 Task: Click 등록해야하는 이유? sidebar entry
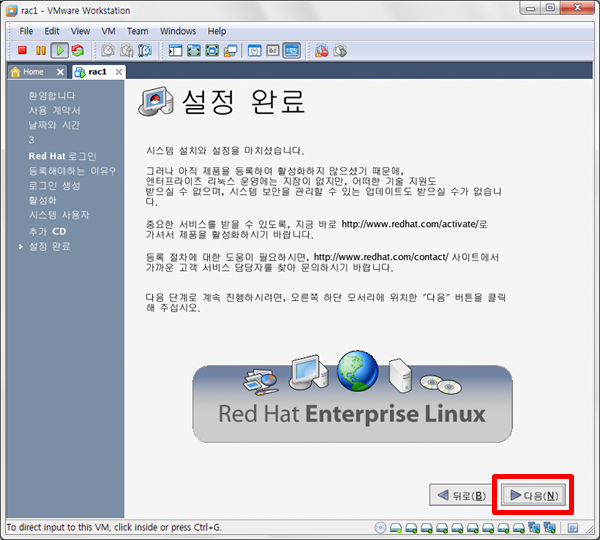72,171
